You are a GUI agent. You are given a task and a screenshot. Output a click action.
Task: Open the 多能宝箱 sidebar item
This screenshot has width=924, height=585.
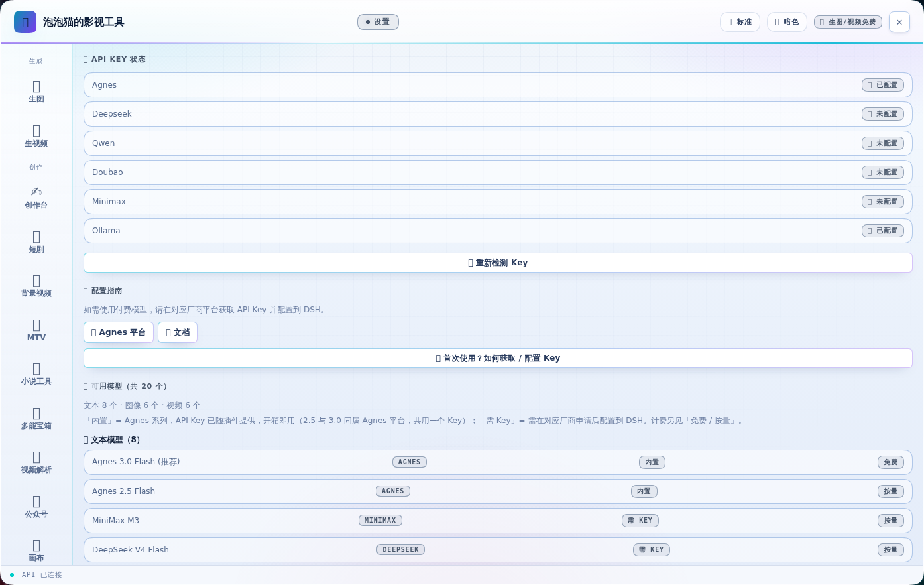[36, 419]
